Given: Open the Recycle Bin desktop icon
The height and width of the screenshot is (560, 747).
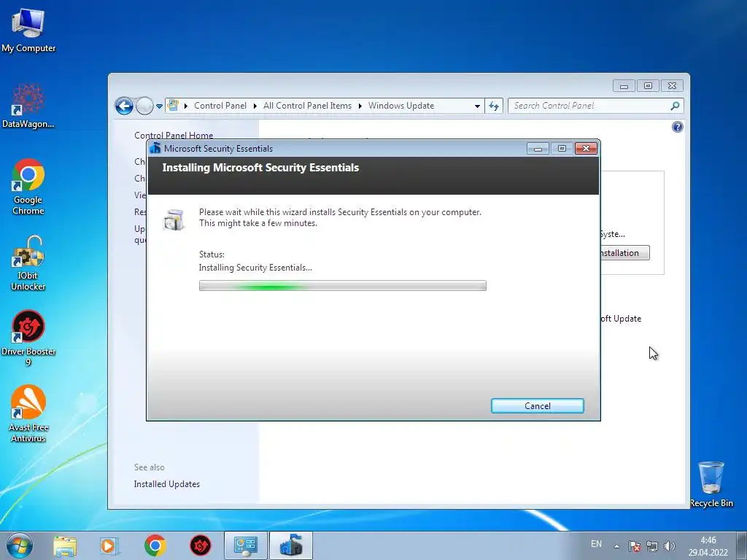Looking at the screenshot, I should [711, 484].
